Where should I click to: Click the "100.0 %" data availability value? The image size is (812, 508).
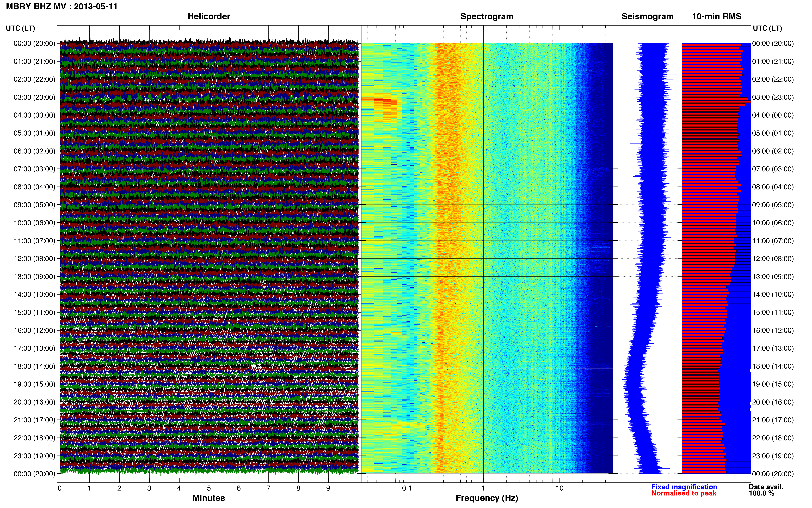pos(761,493)
